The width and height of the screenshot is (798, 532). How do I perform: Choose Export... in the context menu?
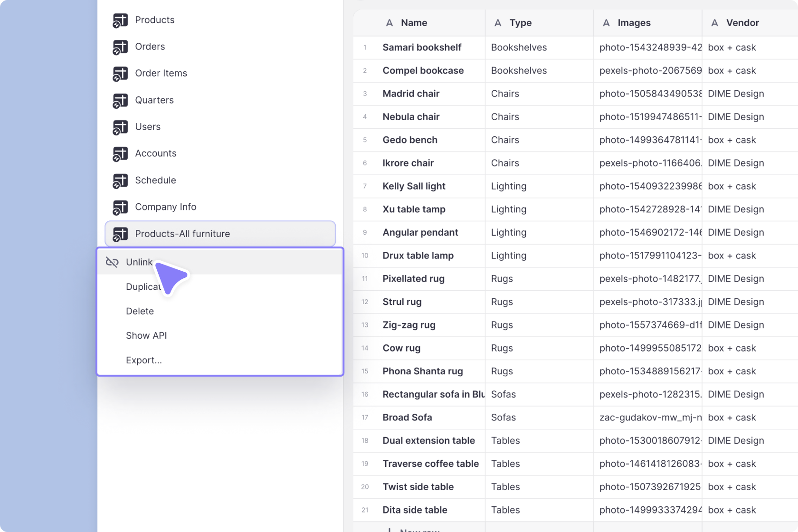tap(143, 360)
